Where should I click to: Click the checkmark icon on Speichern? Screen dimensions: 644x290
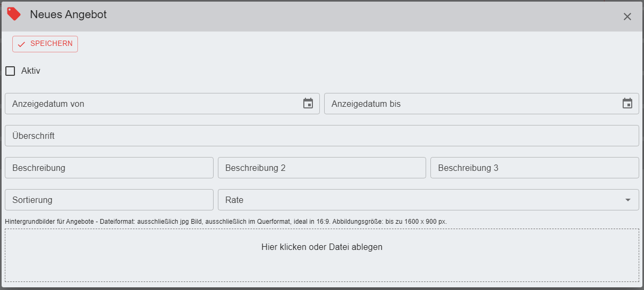(x=21, y=44)
